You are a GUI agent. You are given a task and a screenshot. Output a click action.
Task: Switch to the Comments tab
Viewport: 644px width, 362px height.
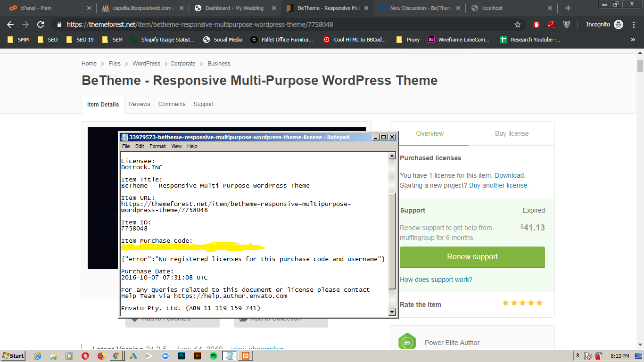pyautogui.click(x=172, y=104)
